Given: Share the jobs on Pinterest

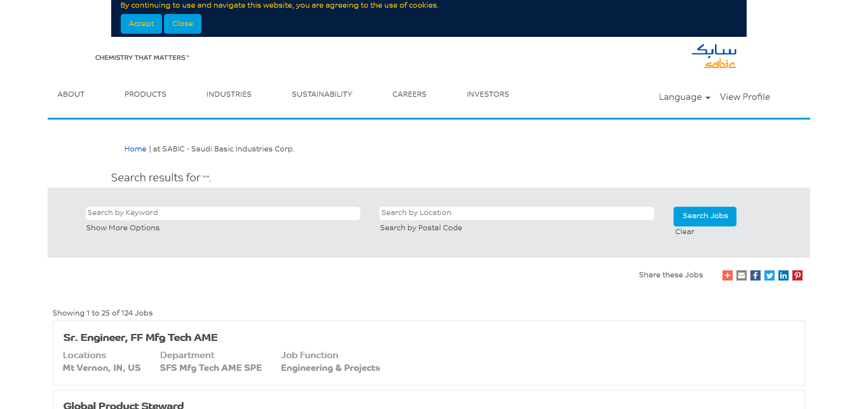Looking at the screenshot, I should (x=797, y=275).
